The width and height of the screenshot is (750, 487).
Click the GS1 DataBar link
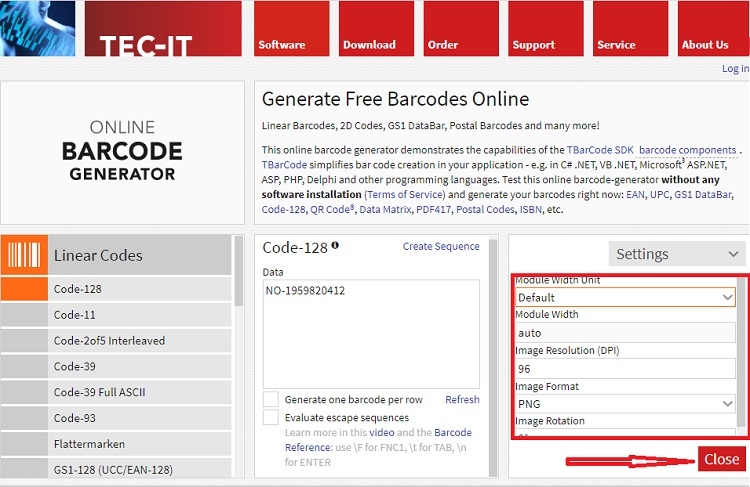(x=703, y=194)
